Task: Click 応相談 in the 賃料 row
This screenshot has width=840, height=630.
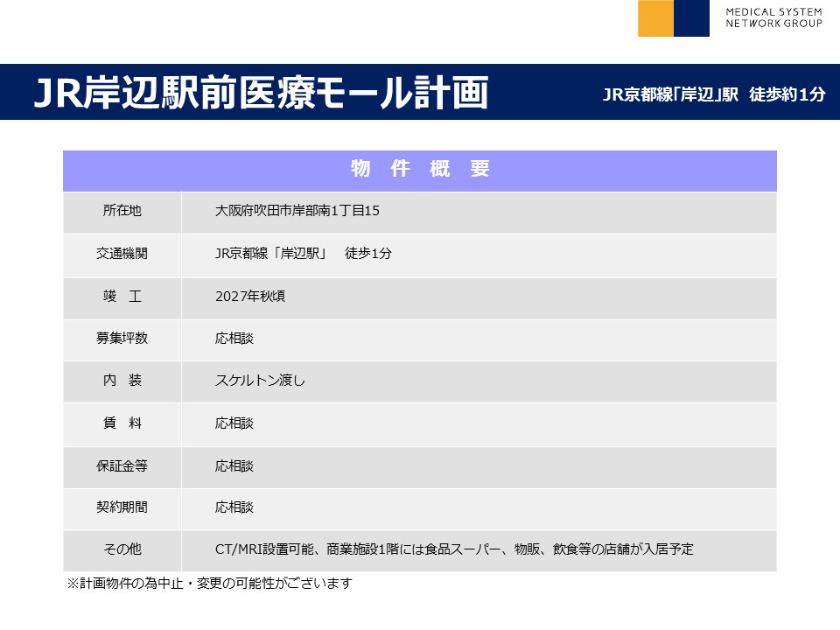Action: 234,423
